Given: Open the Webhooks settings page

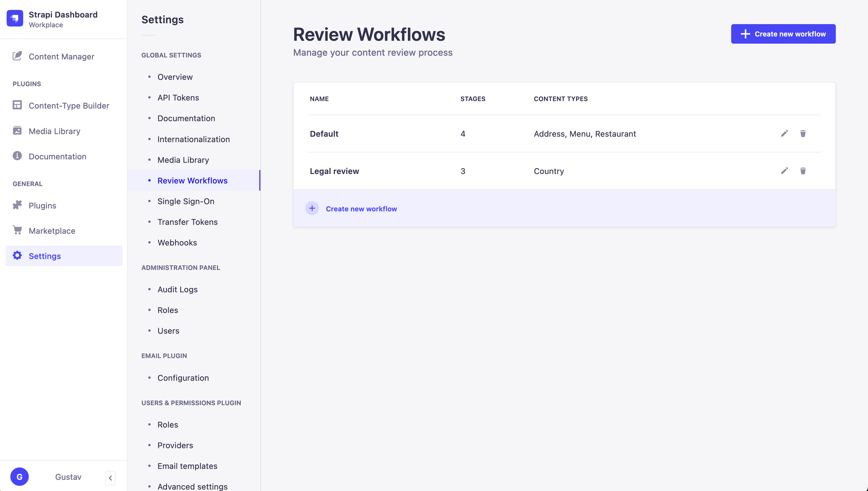Looking at the screenshot, I should [176, 243].
